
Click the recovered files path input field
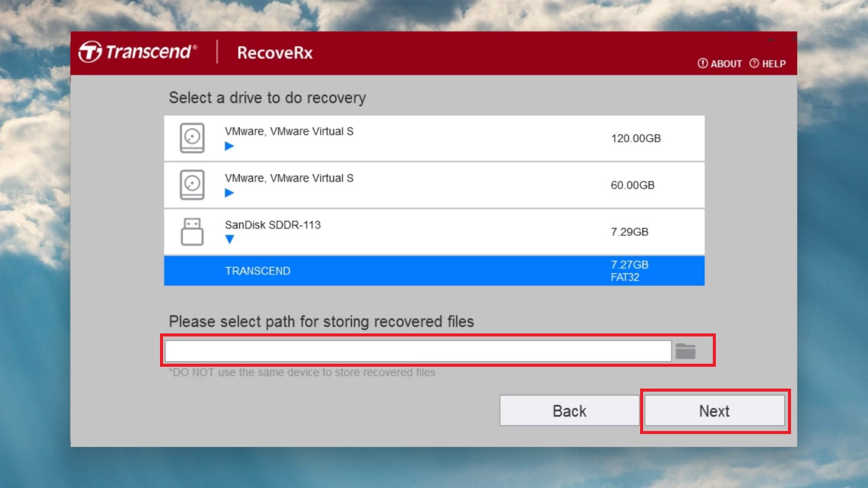coord(418,351)
